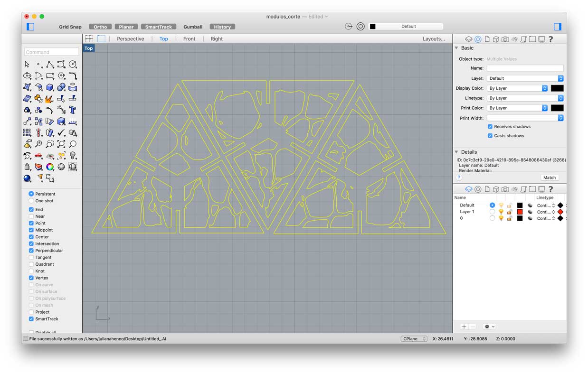
Task: Collapse the Basic section triangle
Action: (456, 48)
